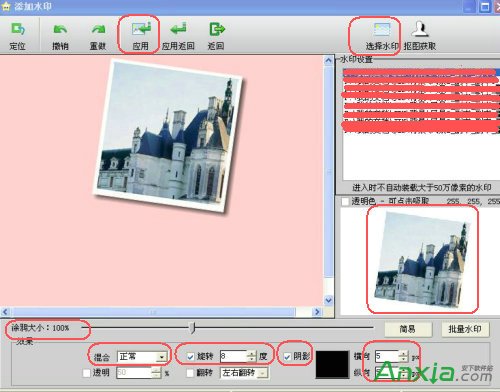This screenshot has width=500, height=392.
Task: Open the black shadow color swatch
Action: (x=332, y=365)
